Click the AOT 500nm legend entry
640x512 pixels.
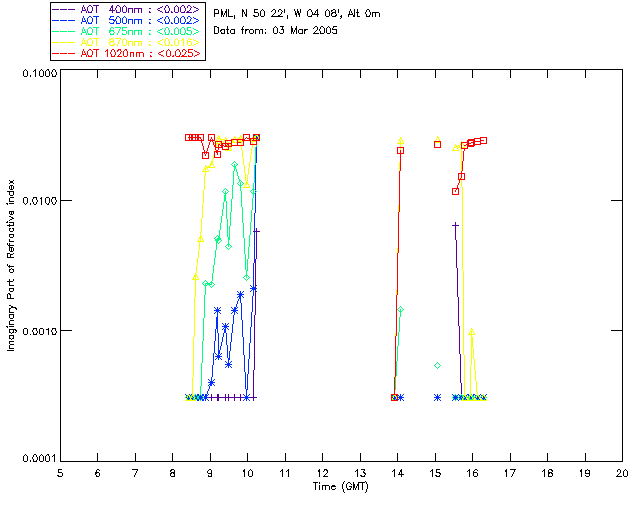[x=126, y=20]
